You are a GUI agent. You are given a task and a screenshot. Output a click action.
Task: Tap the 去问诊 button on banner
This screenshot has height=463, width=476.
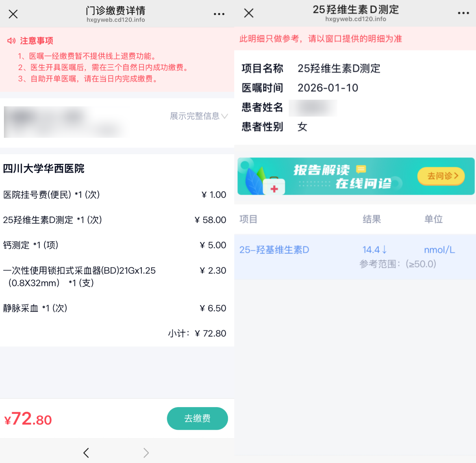click(441, 176)
